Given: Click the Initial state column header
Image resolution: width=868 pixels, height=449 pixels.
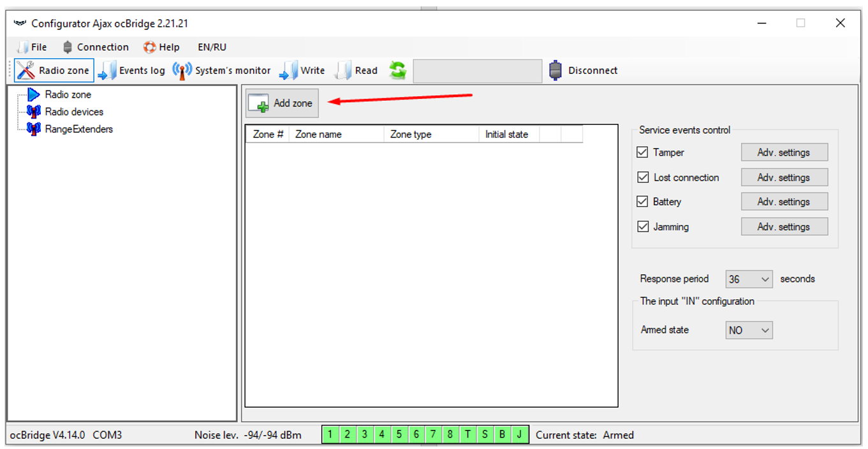Looking at the screenshot, I should pos(509,134).
